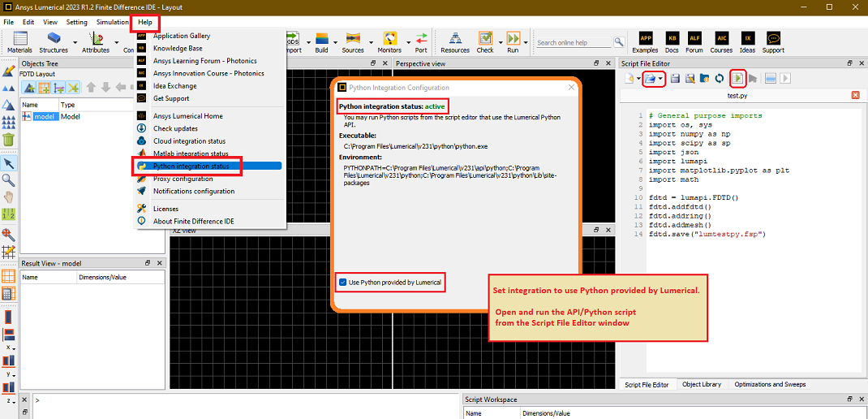868x419 pixels.
Task: Select the model row in Objects Tree
Action: 92,116
